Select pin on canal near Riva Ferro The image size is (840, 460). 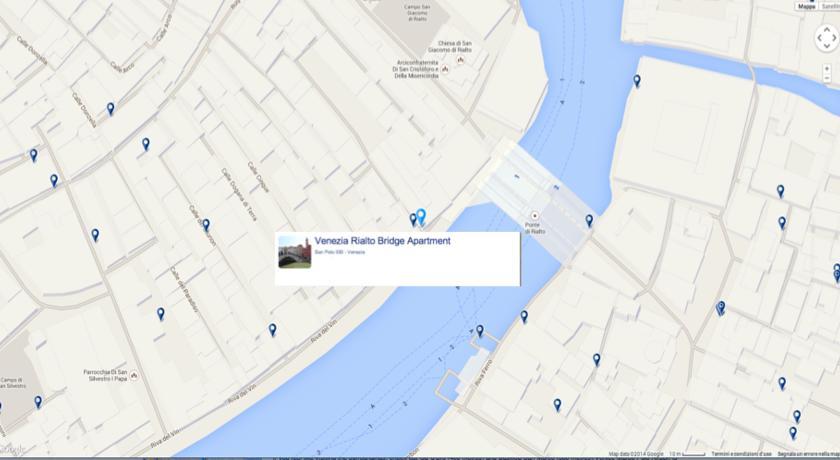click(479, 331)
